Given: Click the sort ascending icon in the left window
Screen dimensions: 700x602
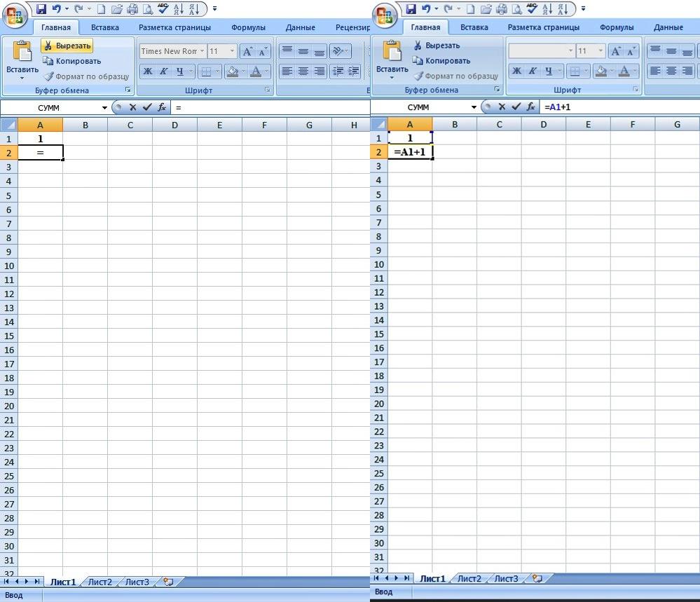Looking at the screenshot, I should 179,9.
